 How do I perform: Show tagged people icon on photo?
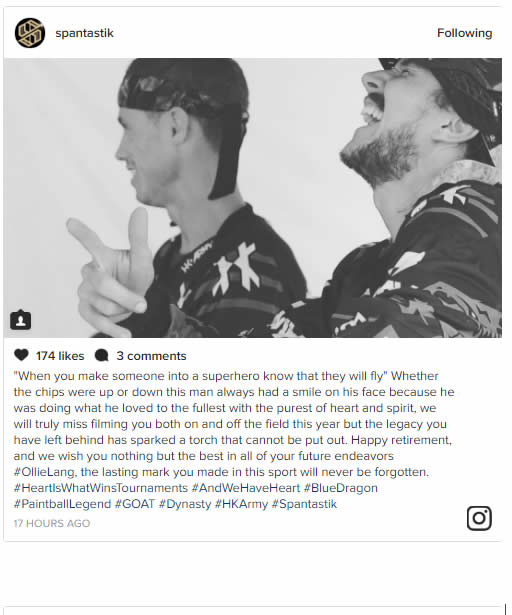click(x=20, y=320)
